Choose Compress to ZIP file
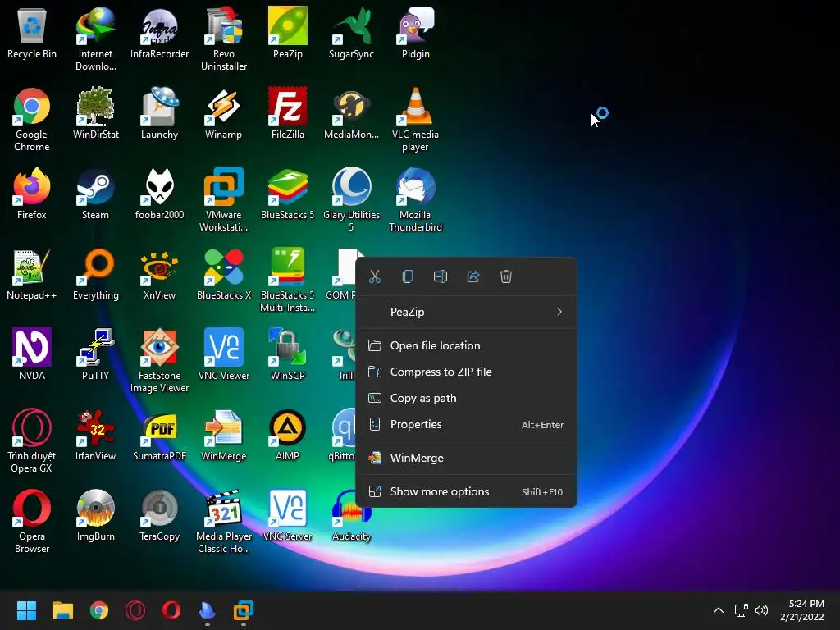This screenshot has height=630, width=840. click(466, 372)
